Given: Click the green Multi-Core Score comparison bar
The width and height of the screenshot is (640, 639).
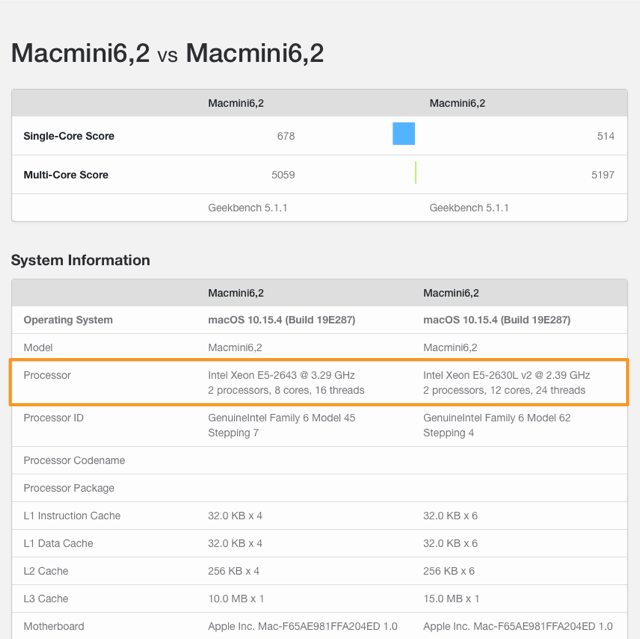Looking at the screenshot, I should pos(416,173).
